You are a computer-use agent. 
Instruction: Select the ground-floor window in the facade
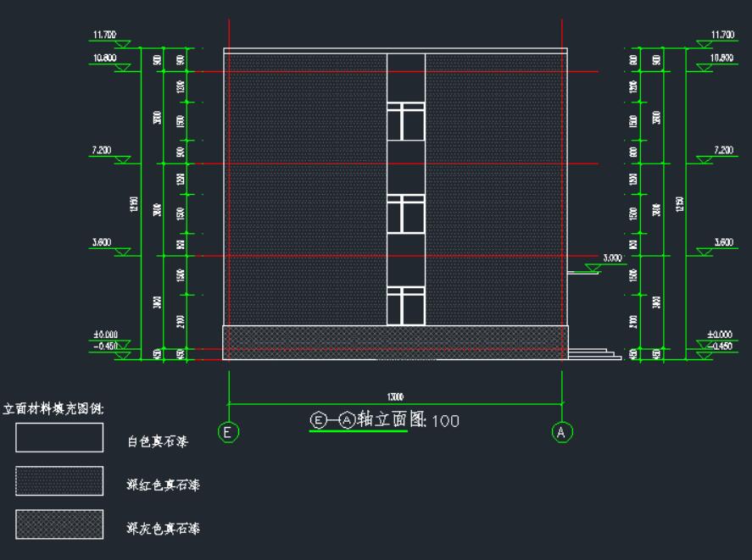click(x=406, y=306)
